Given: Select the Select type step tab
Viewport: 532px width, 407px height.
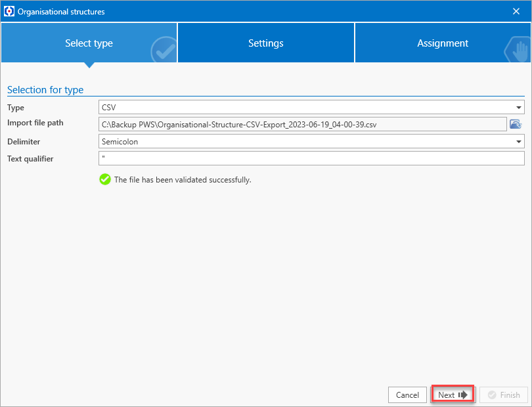Looking at the screenshot, I should pyautogui.click(x=89, y=43).
